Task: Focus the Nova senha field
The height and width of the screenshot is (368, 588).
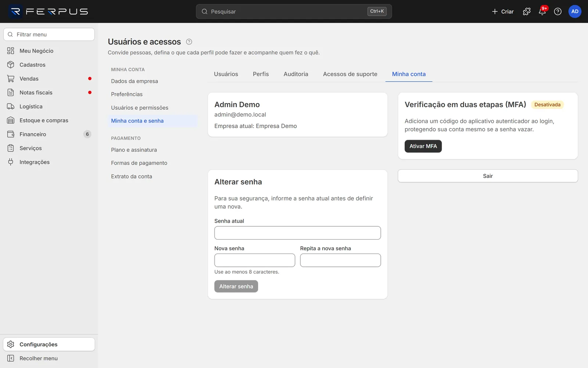Action: point(255,260)
